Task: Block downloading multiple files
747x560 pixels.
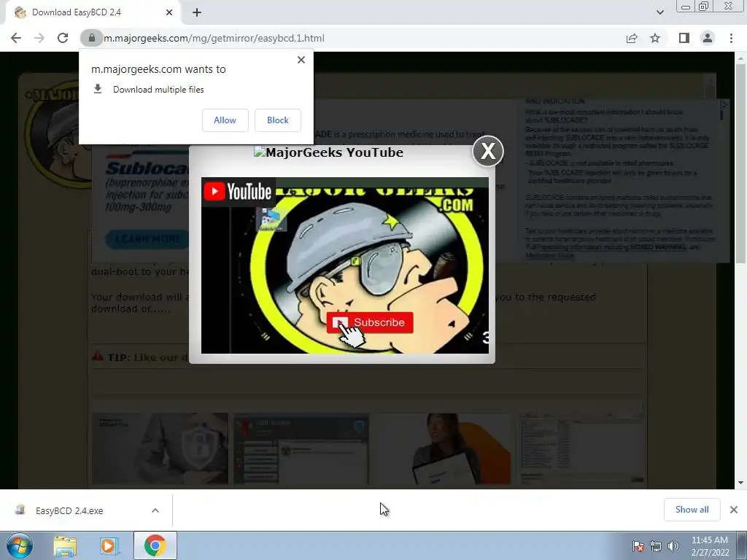Action: pyautogui.click(x=278, y=120)
